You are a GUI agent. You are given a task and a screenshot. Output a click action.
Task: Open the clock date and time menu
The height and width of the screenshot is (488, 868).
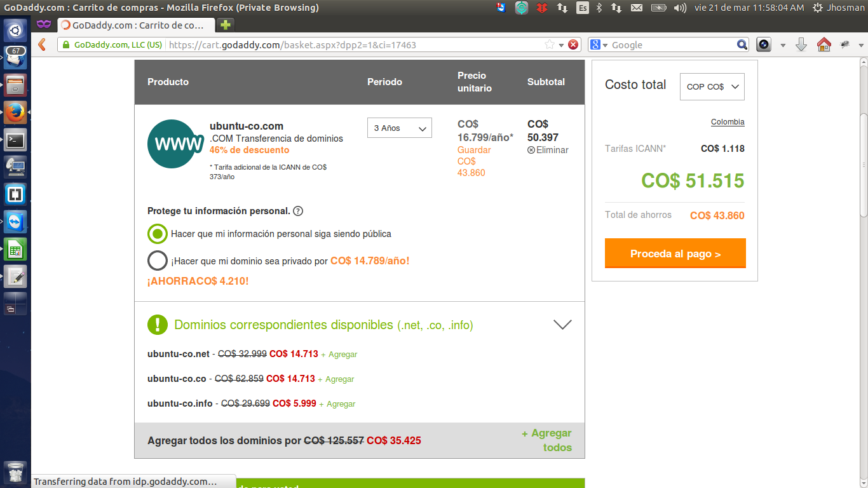pos(749,8)
